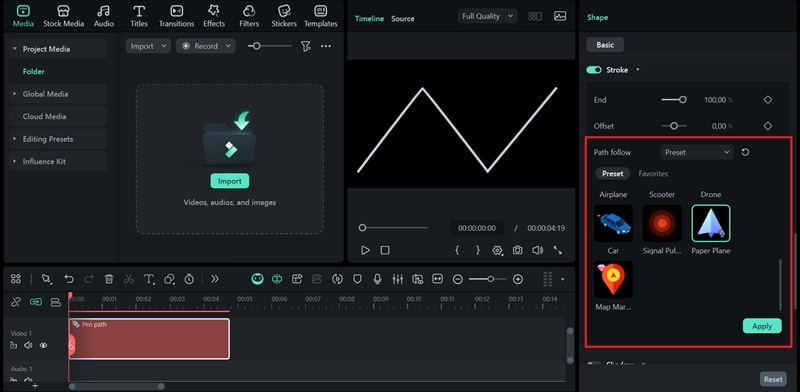Switch to the Audio tab
The height and width of the screenshot is (392, 800).
pyautogui.click(x=104, y=16)
